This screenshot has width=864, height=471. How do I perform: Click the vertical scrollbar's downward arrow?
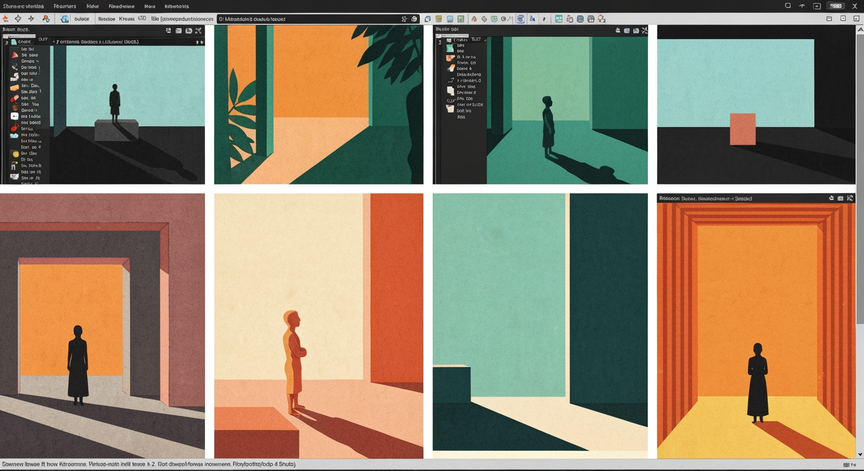click(x=860, y=454)
